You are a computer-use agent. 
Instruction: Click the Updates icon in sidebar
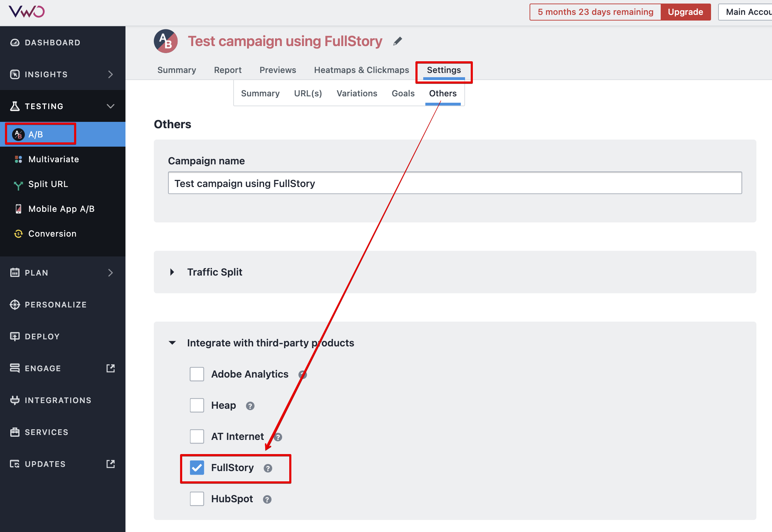[x=15, y=464]
